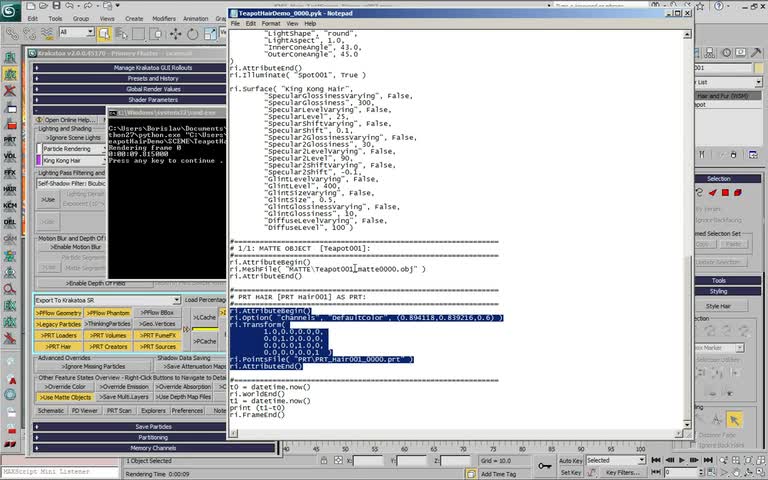
Task: Click the purple color swatch beside King Kong Hair
Action: point(39,161)
